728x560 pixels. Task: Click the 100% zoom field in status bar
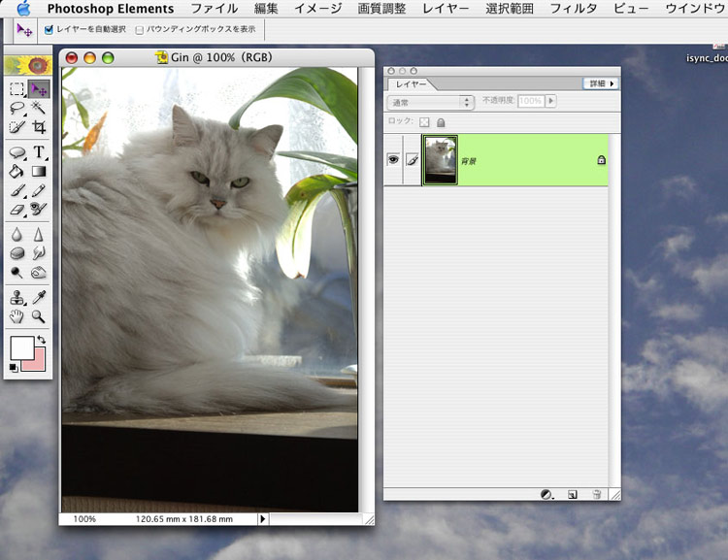click(x=84, y=519)
